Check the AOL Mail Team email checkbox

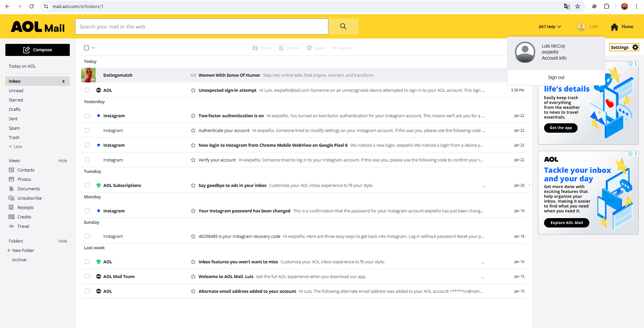[x=87, y=276]
